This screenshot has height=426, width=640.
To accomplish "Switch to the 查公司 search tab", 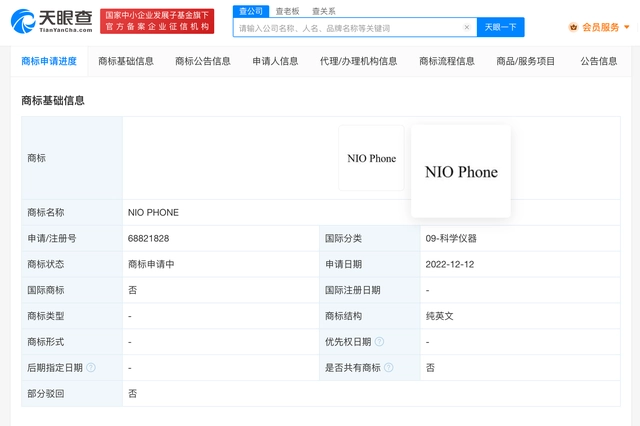I will [250, 11].
